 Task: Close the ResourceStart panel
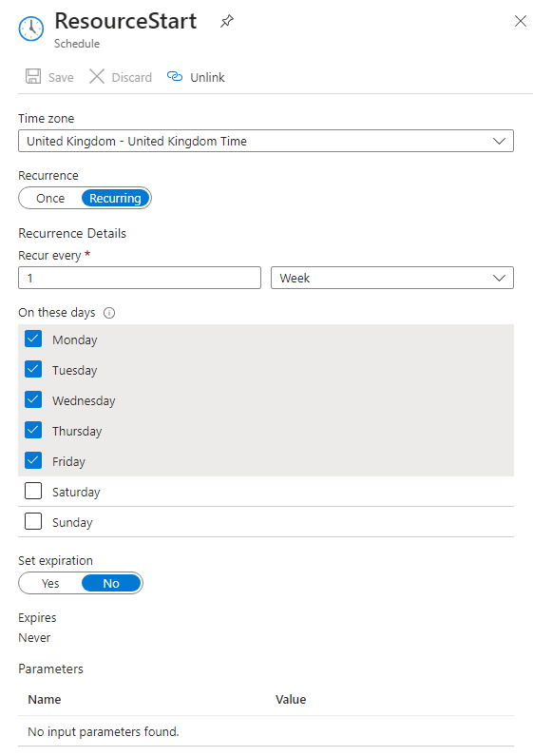(x=521, y=21)
